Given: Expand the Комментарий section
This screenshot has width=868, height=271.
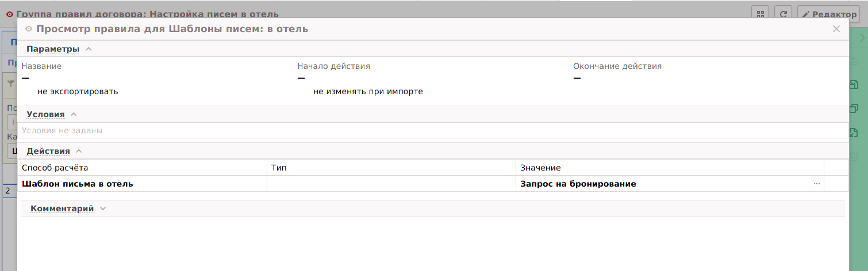Looking at the screenshot, I should (x=103, y=208).
